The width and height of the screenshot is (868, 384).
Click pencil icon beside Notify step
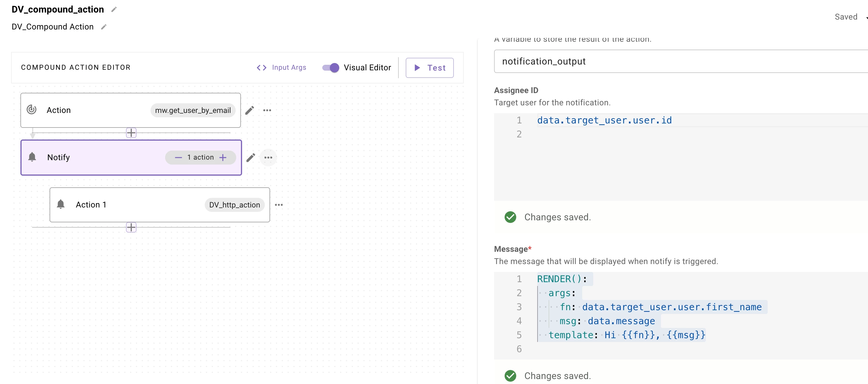pos(250,158)
